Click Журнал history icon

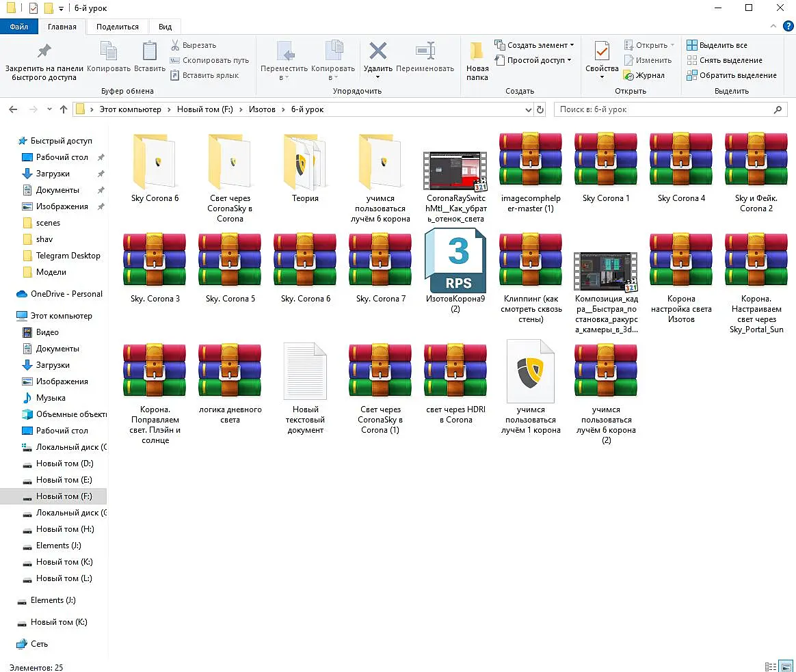[x=629, y=76]
